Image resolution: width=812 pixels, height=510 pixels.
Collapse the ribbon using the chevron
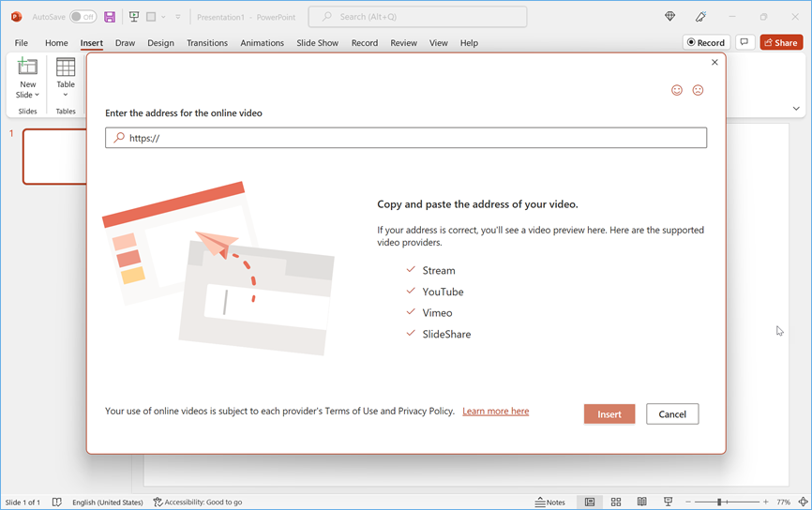[796, 109]
